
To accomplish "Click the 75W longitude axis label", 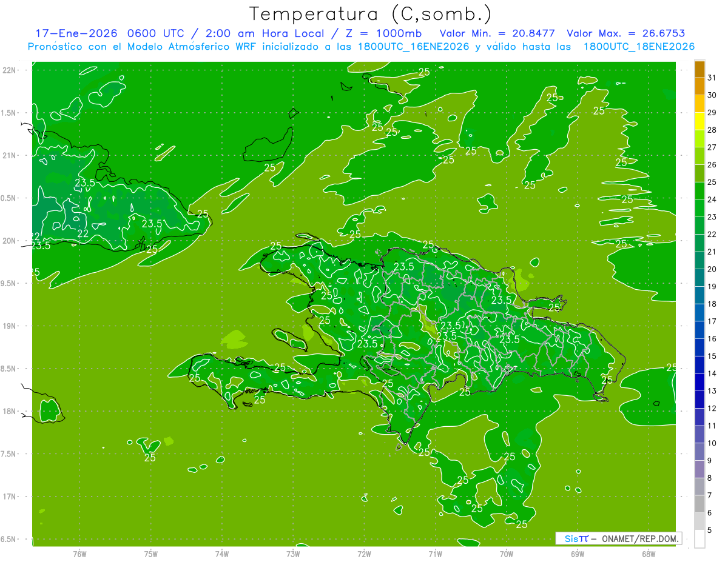I will [151, 554].
